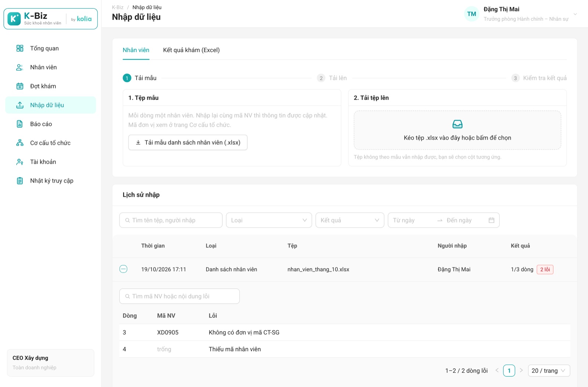Click the K-Biz logo icon
588x387 pixels.
14,19
